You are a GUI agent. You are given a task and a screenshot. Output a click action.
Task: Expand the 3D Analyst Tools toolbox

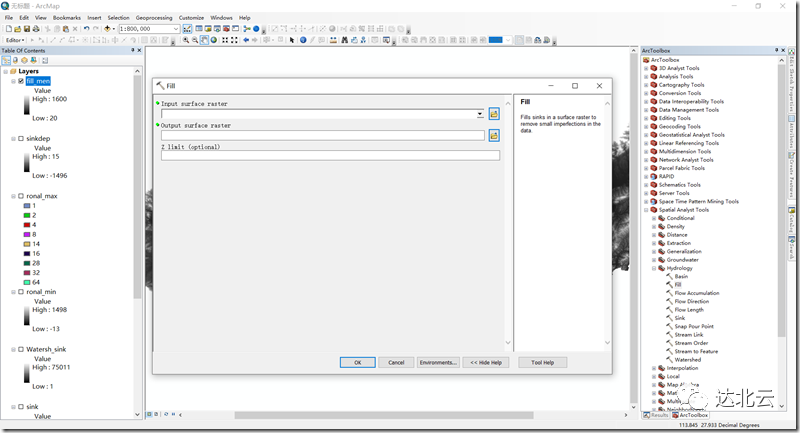point(646,68)
